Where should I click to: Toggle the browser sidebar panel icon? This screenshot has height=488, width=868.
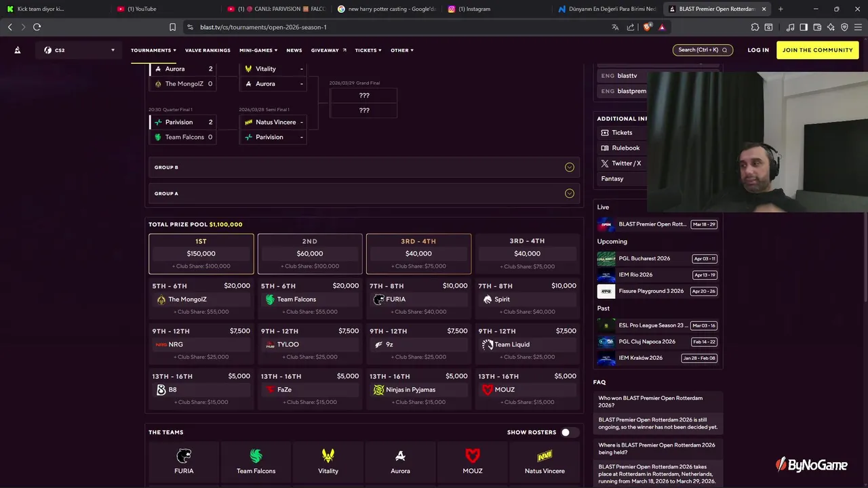point(804,27)
